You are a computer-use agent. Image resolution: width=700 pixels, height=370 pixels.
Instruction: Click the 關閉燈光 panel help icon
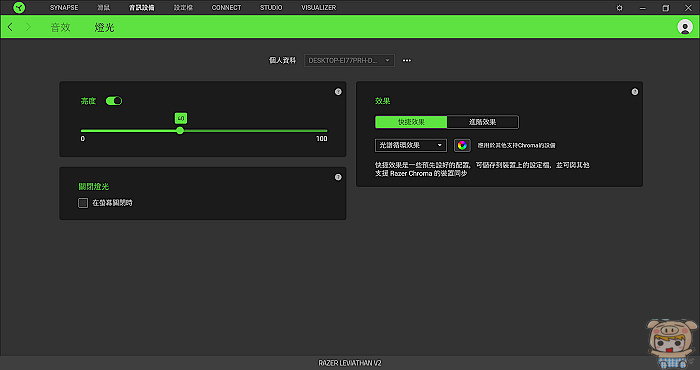point(338,177)
